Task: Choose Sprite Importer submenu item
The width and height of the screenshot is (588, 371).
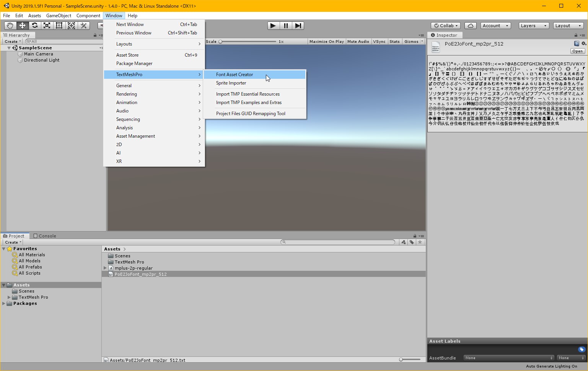Action: click(255, 83)
